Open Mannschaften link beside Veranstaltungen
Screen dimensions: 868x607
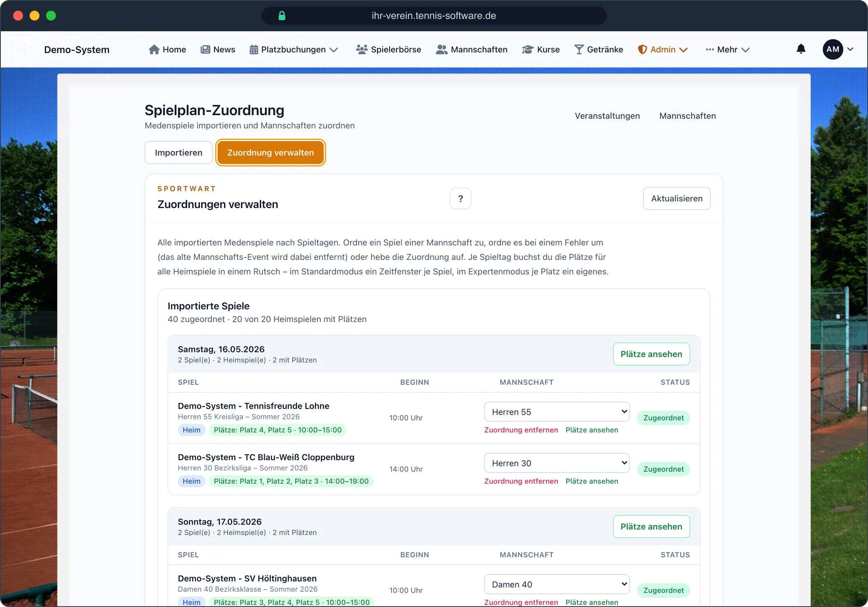[688, 116]
